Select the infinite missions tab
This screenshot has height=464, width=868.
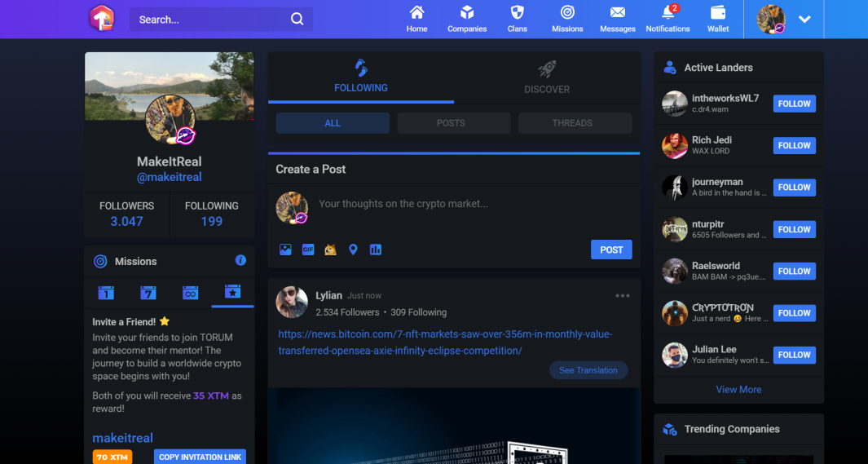click(190, 293)
